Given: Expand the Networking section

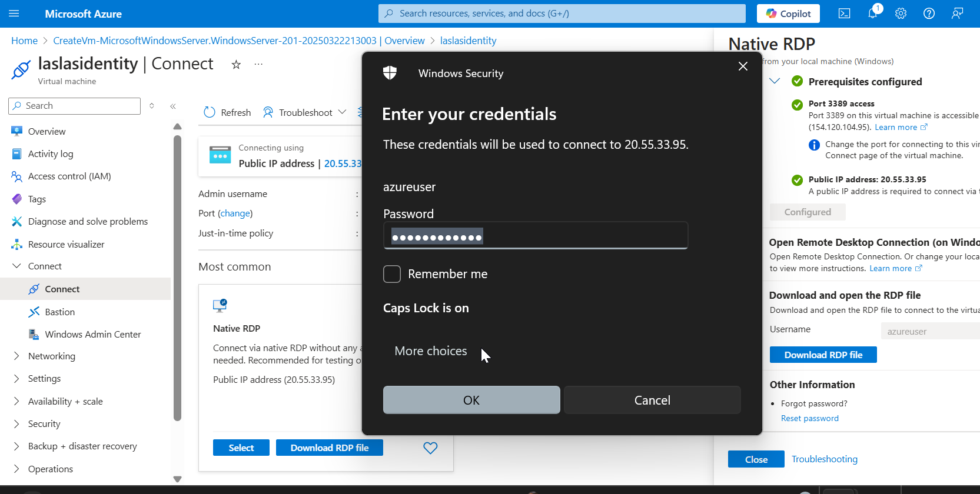Looking at the screenshot, I should point(16,356).
